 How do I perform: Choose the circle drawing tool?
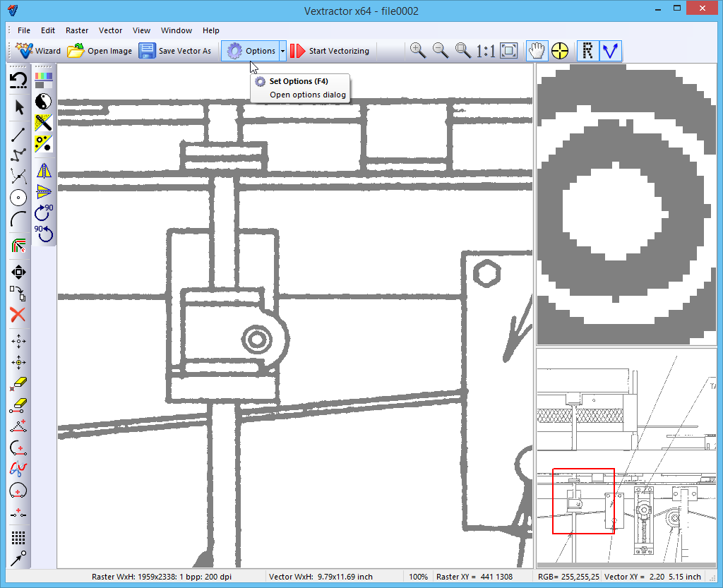(18, 198)
